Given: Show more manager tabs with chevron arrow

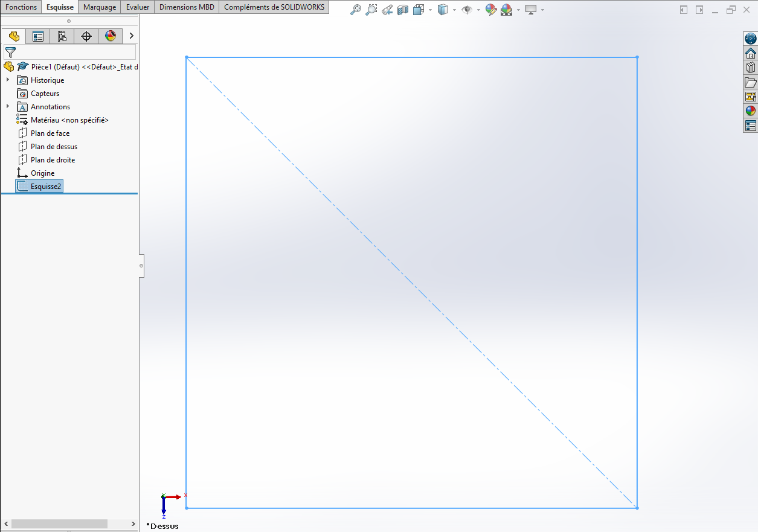Looking at the screenshot, I should pos(131,36).
